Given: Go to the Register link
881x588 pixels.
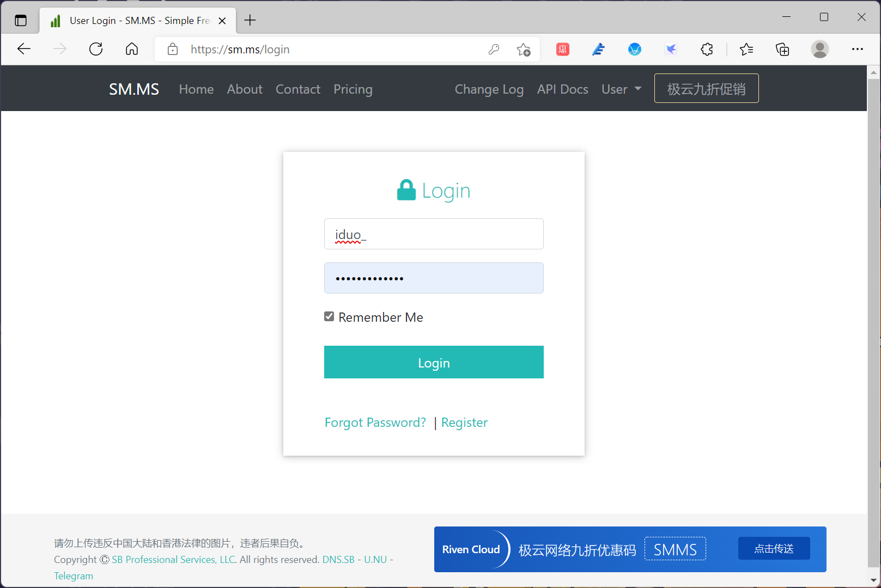Looking at the screenshot, I should click(x=464, y=422).
